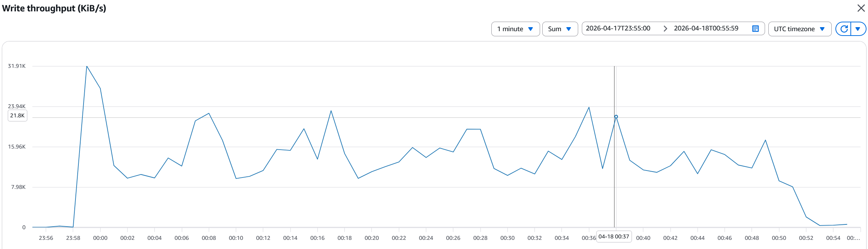Click the 23:56 x-axis tick label
Screen dimensions: 868x249
(46, 238)
